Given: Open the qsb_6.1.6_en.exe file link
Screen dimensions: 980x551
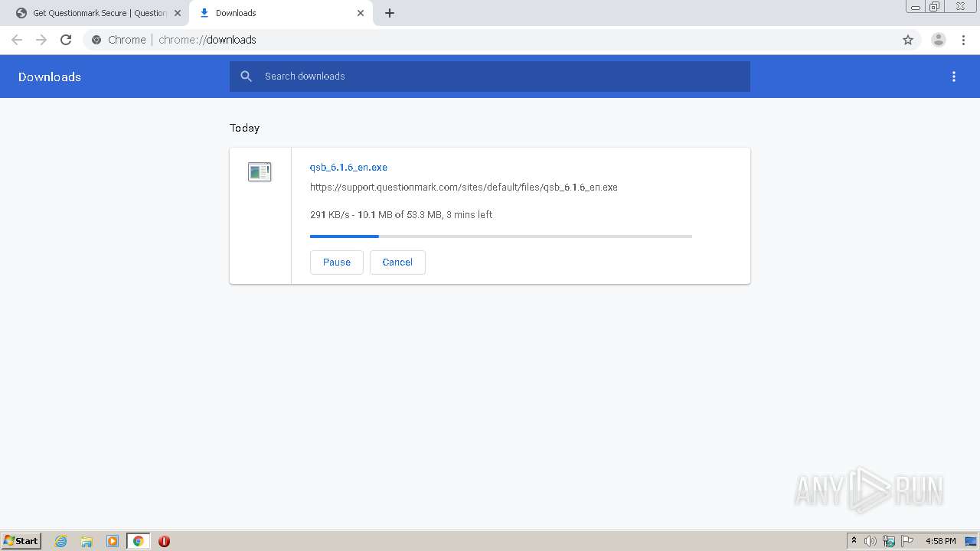Looking at the screenshot, I should [348, 167].
